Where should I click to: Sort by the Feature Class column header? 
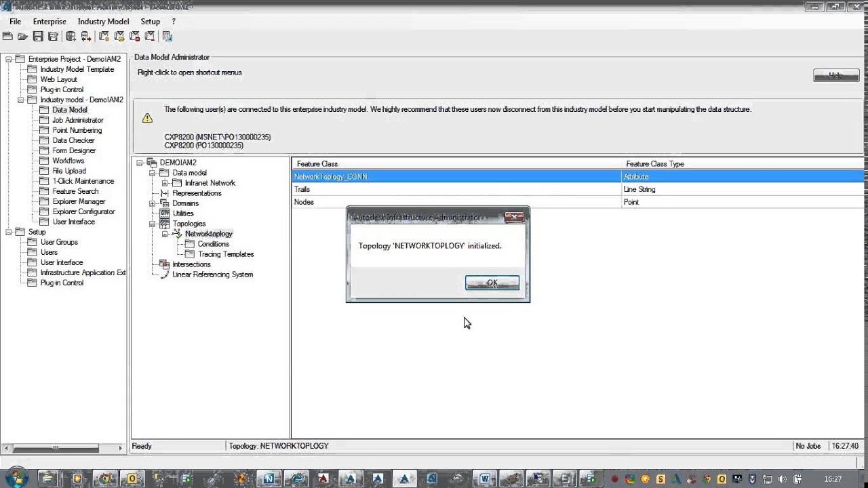(x=456, y=164)
